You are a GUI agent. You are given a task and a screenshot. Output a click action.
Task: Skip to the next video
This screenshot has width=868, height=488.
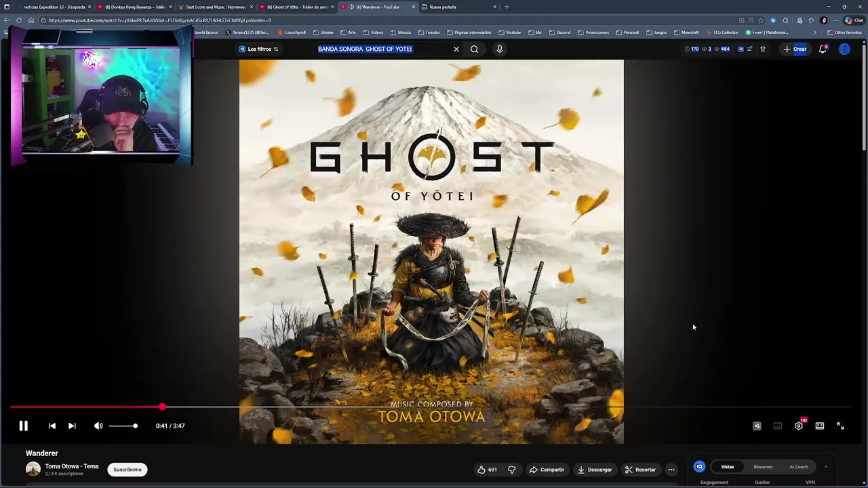[x=72, y=426]
